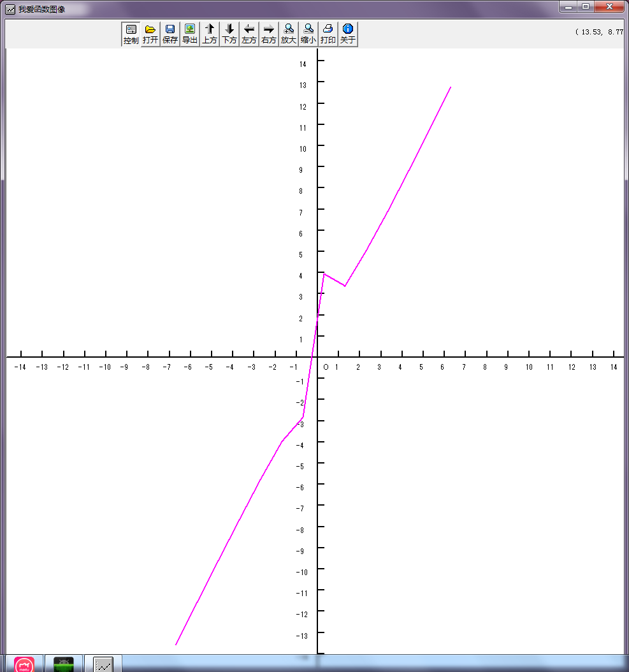Image resolution: width=629 pixels, height=672 pixels.
Task: Click the y-axis label -6
Action: pos(300,488)
